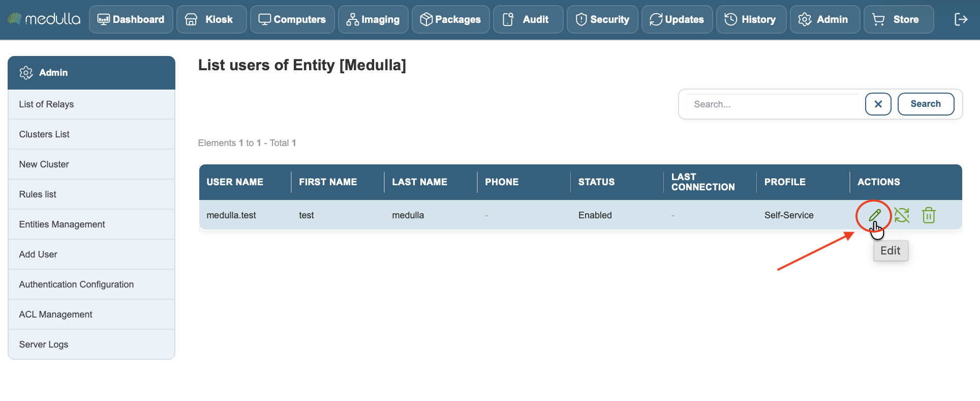Clear search with the X button
Image resolution: width=980 pixels, height=401 pixels.
pyautogui.click(x=878, y=104)
